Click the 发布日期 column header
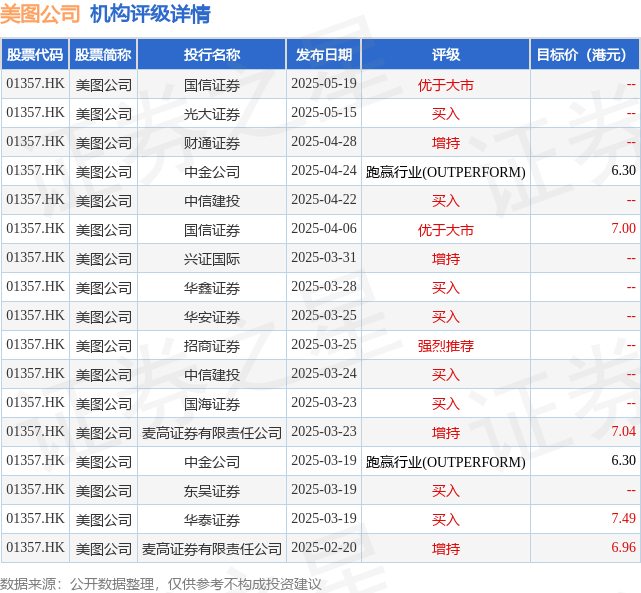Image resolution: width=641 pixels, height=593 pixels. 324,55
